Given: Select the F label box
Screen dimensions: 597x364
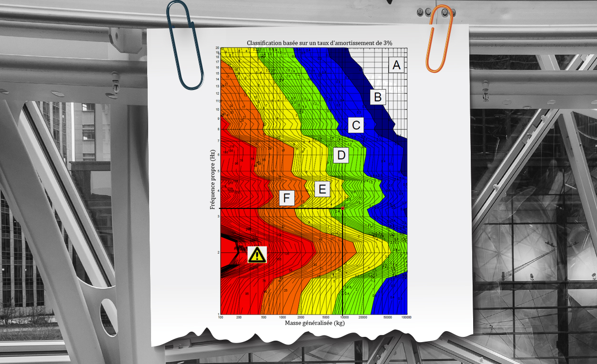Looking at the screenshot, I should (x=287, y=198).
